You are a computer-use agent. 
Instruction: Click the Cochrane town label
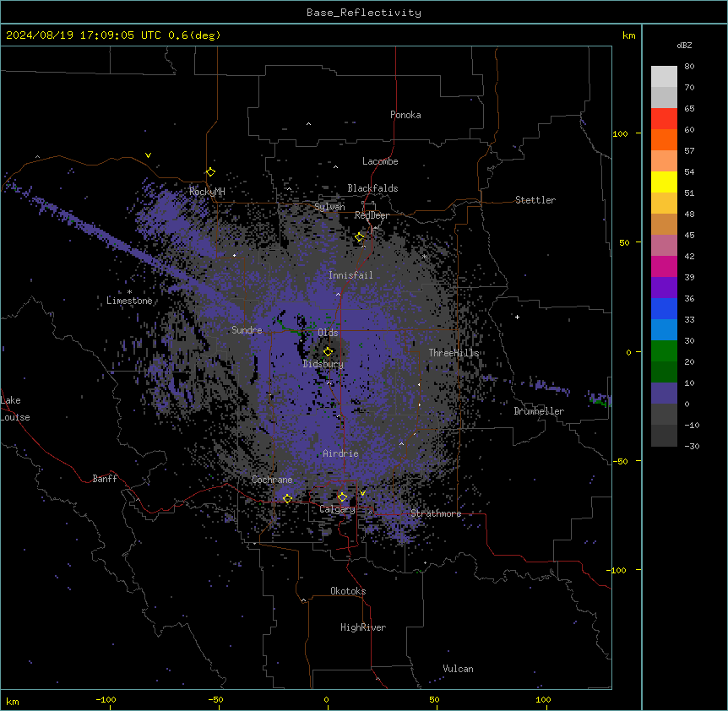click(x=272, y=480)
